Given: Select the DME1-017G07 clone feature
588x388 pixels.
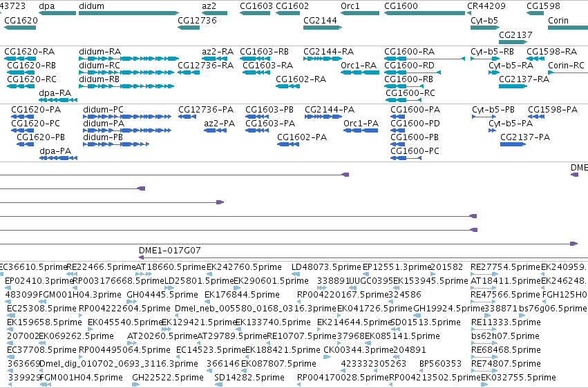Looking at the screenshot, I should pyautogui.click(x=363, y=258).
